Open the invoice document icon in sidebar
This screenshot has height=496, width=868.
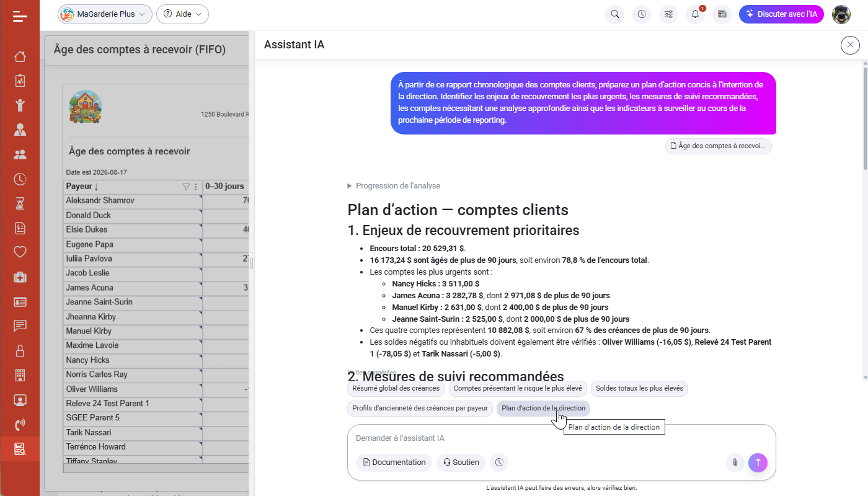click(20, 228)
